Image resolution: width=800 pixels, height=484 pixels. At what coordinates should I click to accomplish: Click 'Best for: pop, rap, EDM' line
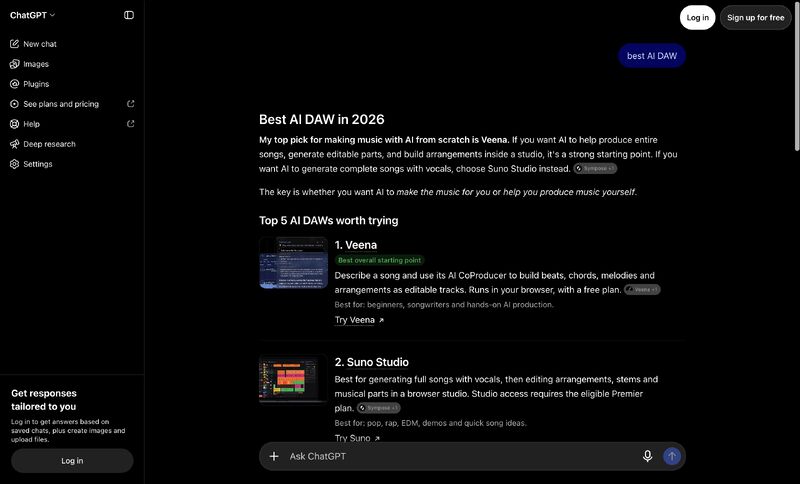(431, 423)
